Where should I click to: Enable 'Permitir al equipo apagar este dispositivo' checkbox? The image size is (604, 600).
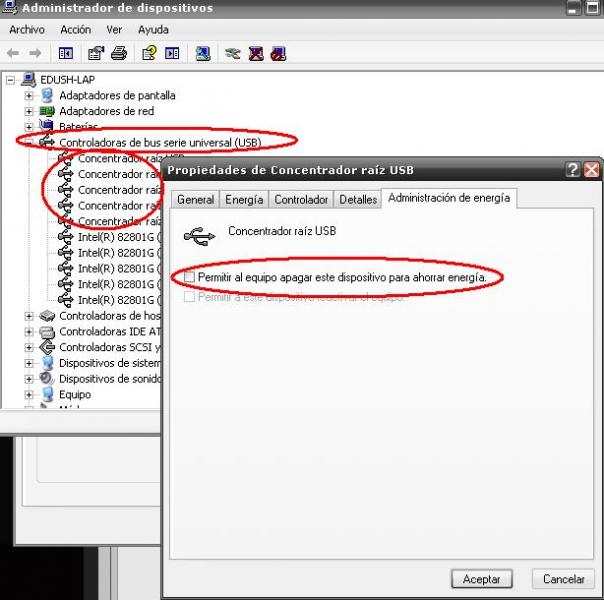click(189, 277)
